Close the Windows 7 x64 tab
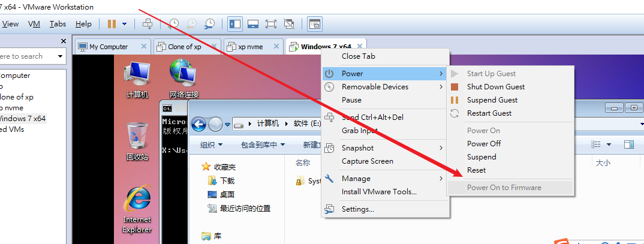Screen dimensions: 644x244 coord(360,46)
